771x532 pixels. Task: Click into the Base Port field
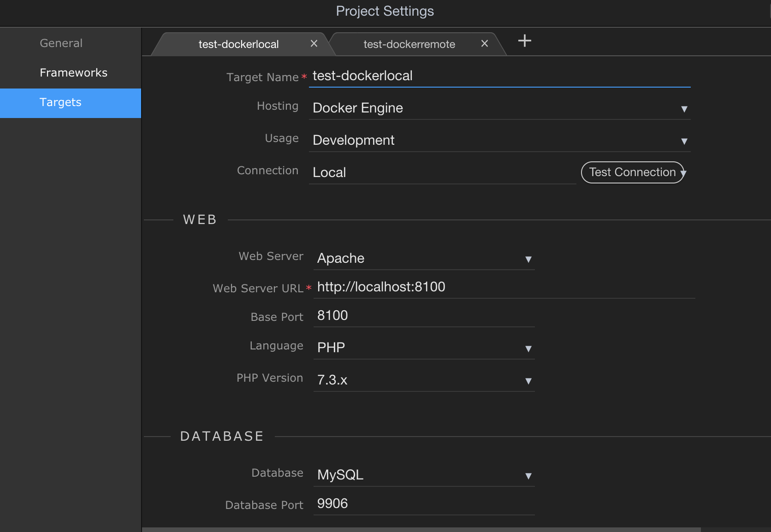click(423, 316)
